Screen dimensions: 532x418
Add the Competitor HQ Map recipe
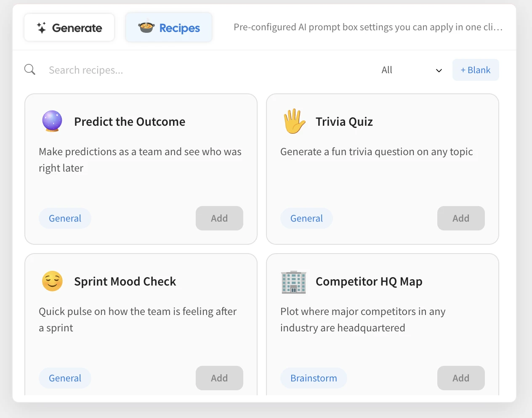click(x=461, y=378)
